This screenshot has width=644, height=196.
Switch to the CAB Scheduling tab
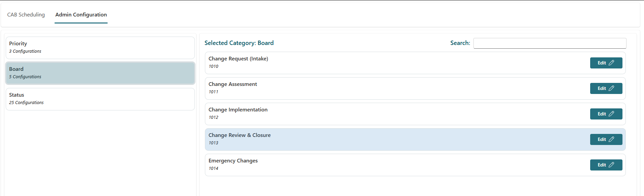pyautogui.click(x=26, y=15)
